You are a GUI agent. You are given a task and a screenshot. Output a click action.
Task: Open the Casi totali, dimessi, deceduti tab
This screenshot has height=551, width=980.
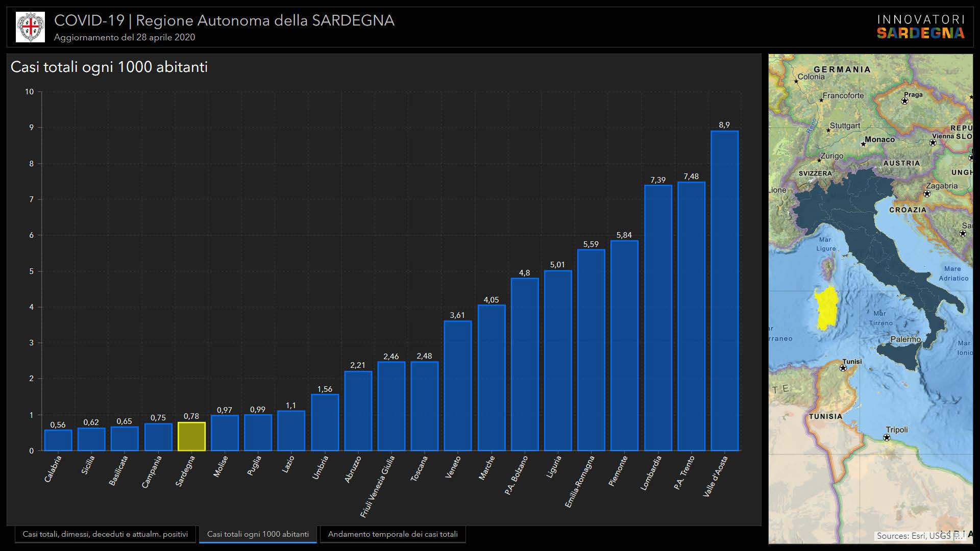[x=105, y=534]
